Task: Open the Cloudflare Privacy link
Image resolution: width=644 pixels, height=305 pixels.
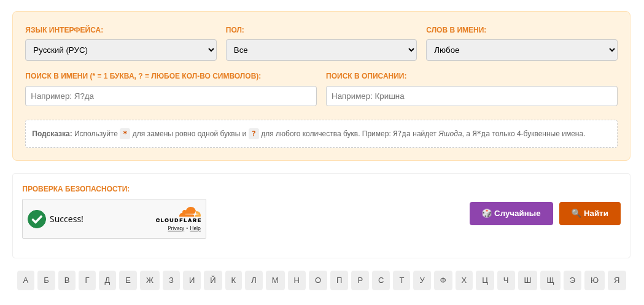Action: pos(176,228)
